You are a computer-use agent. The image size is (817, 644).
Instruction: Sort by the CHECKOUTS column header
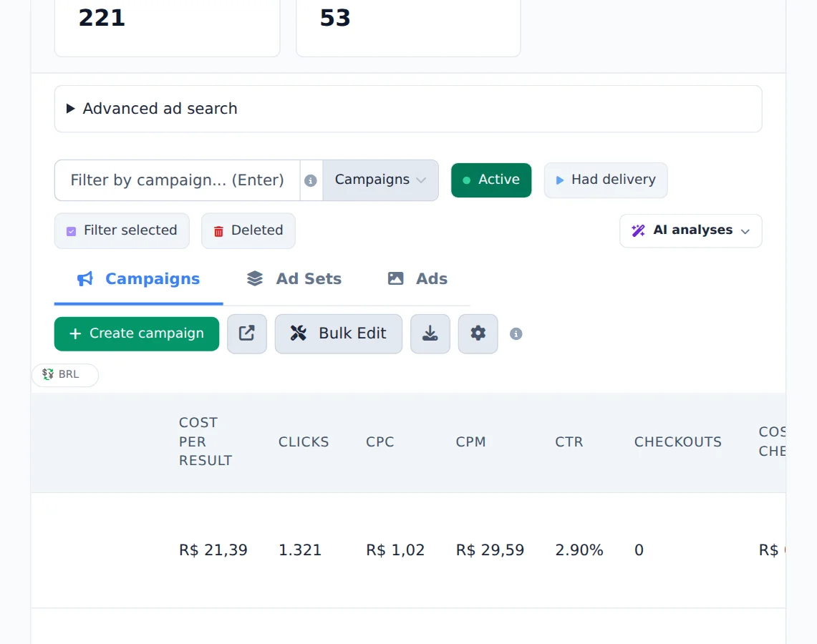(x=678, y=442)
